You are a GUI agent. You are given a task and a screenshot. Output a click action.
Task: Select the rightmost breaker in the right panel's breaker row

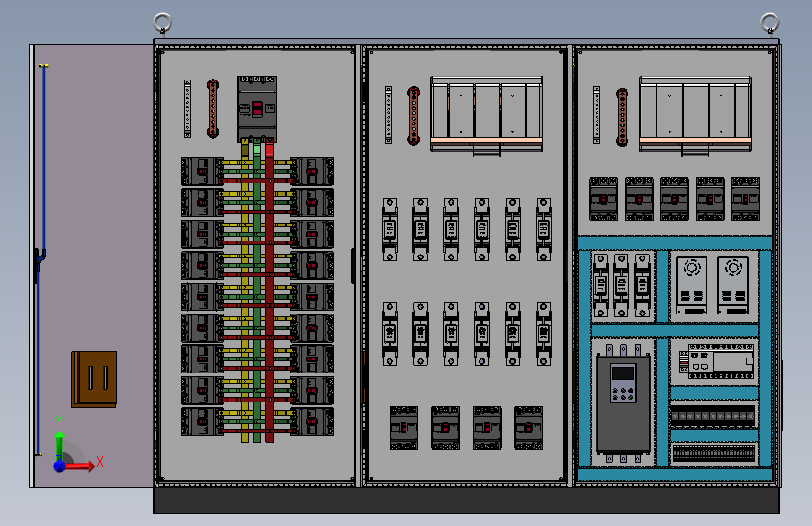[x=746, y=198]
